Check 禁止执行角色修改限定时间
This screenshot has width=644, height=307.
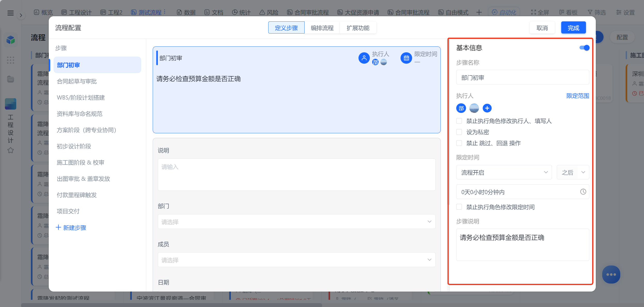[x=459, y=207]
